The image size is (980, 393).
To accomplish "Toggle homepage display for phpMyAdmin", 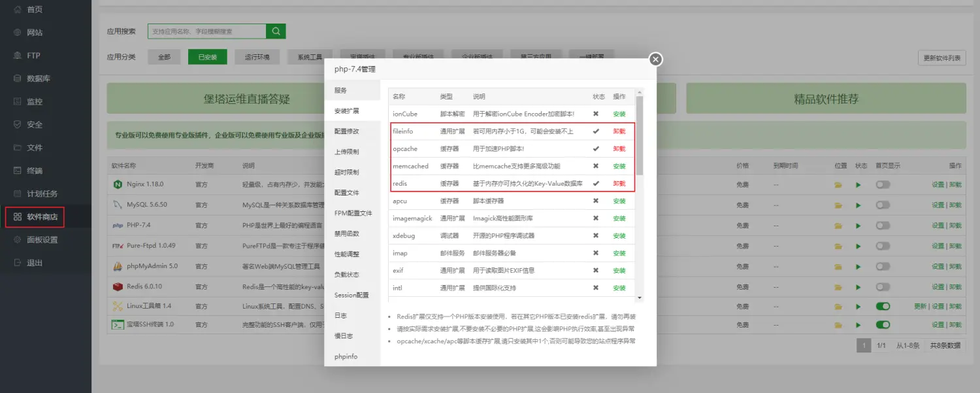I will [x=883, y=267].
